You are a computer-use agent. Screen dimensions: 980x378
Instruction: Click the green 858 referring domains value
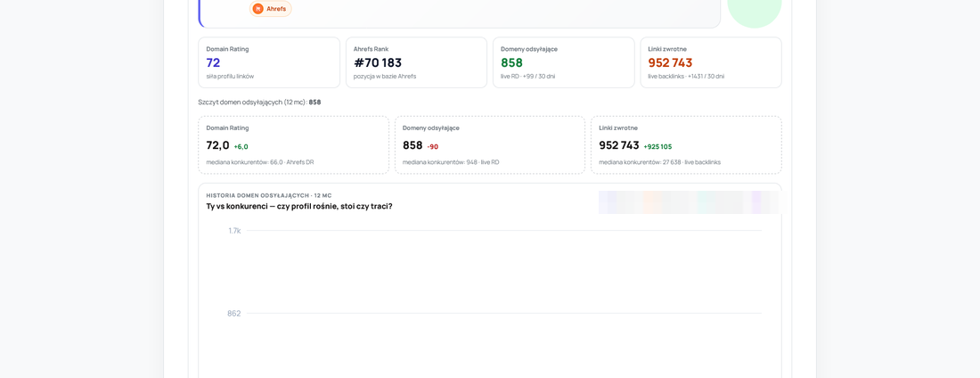(512, 62)
